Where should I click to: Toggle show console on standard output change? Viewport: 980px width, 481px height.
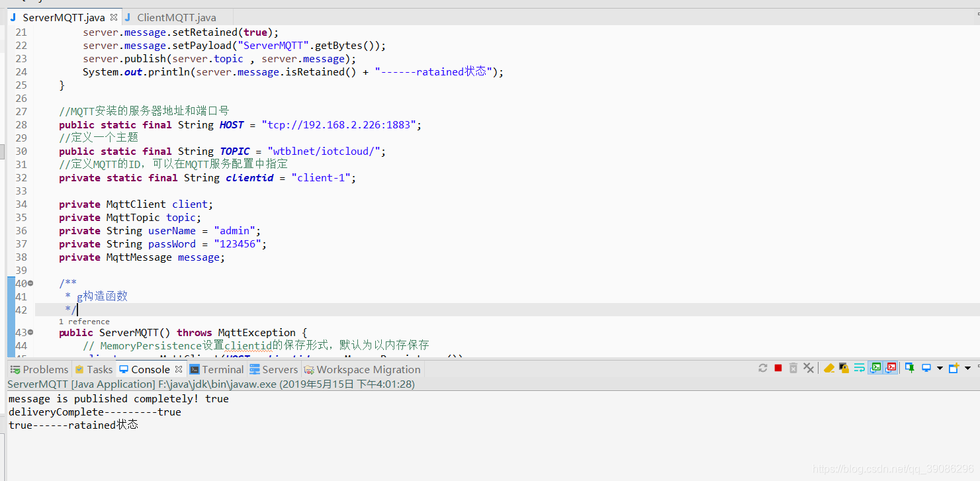875,368
